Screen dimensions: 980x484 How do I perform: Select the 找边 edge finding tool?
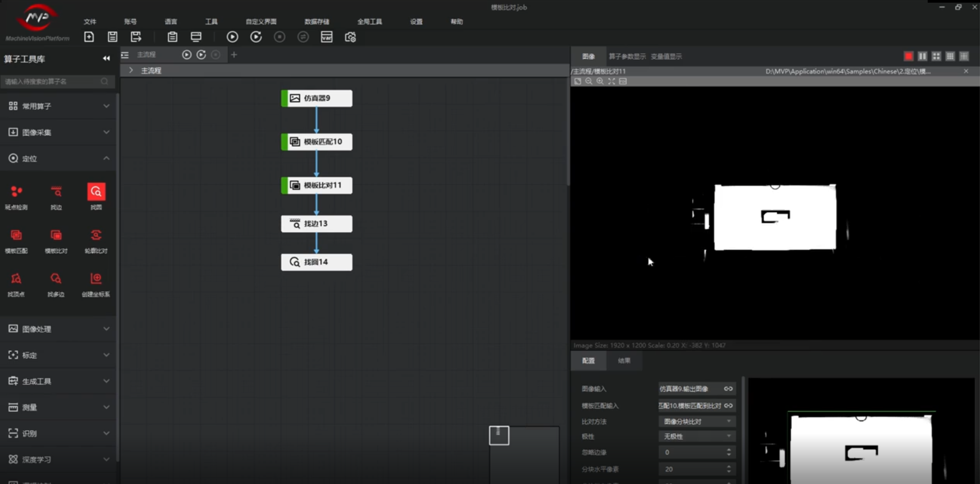point(56,196)
